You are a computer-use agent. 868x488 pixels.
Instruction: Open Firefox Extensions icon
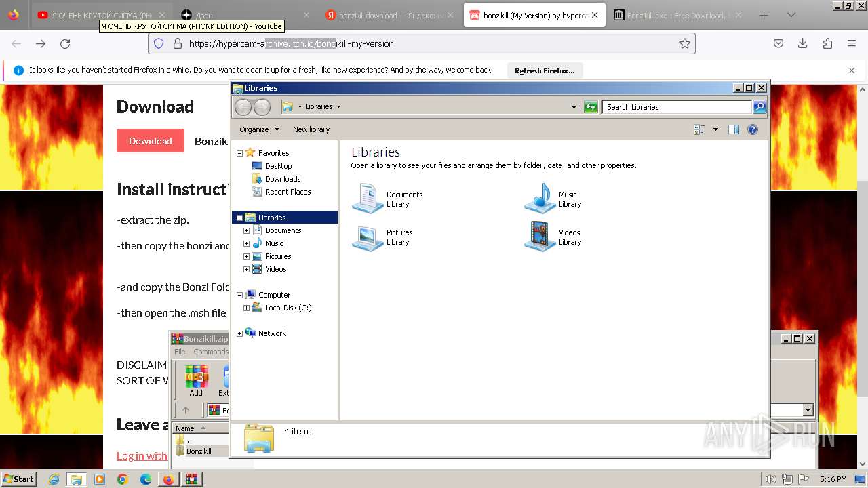[827, 43]
